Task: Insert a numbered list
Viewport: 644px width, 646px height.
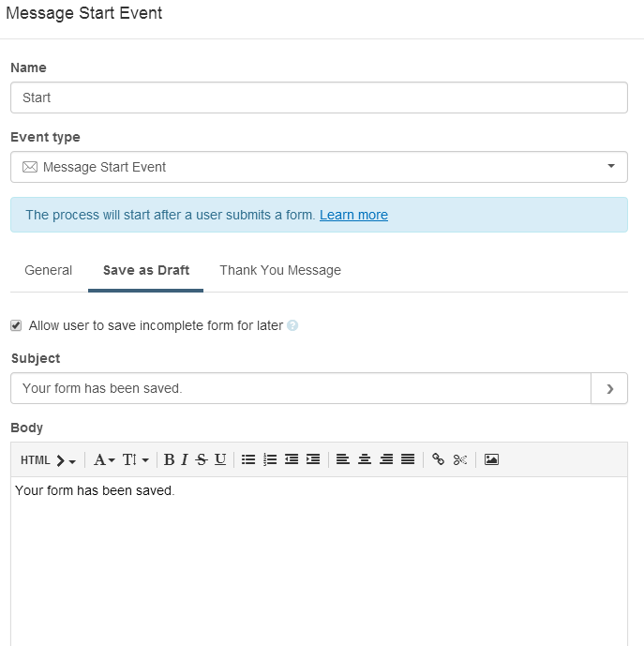Action: (270, 459)
